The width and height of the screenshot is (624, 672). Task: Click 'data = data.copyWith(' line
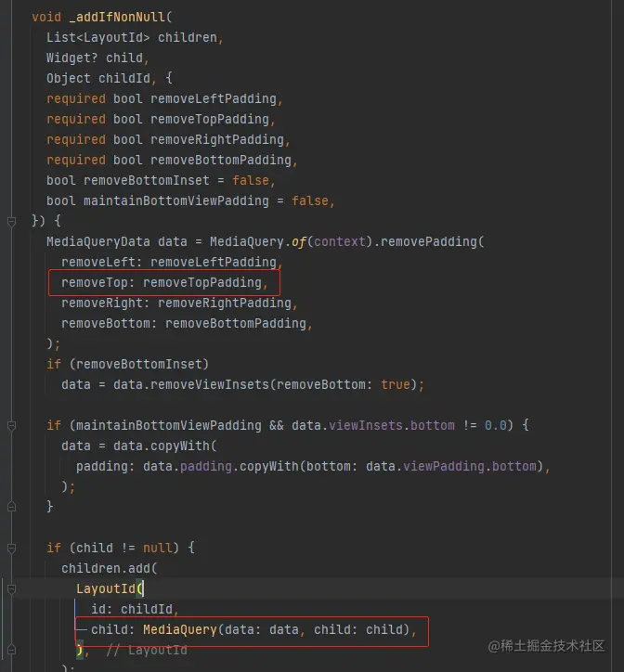click(x=139, y=446)
